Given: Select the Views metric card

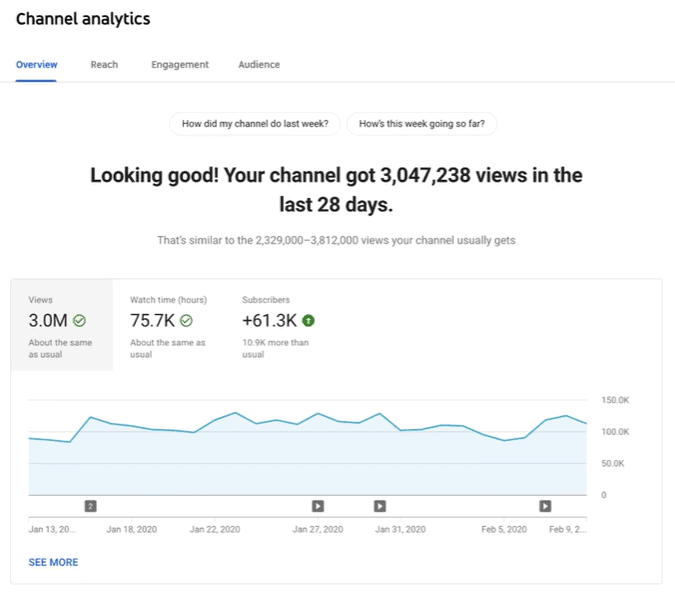Looking at the screenshot, I should point(62,325).
